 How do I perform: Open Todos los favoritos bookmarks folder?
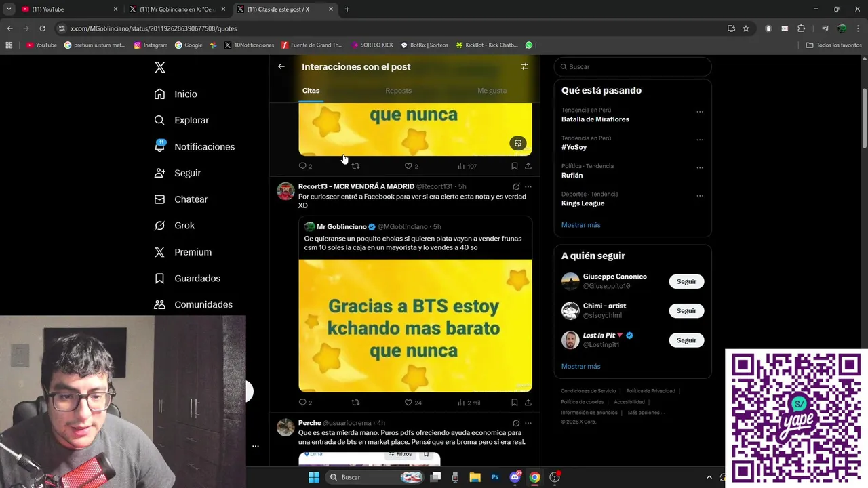click(x=833, y=45)
